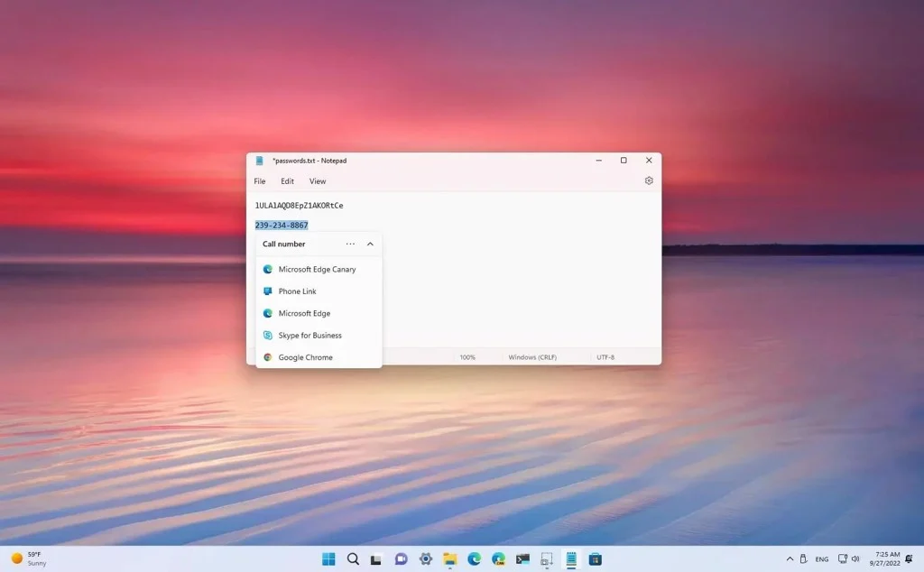Screen dimensions: 924x572
Task: Launch stable Microsoft Edge from the taskbar
Action: (x=475, y=559)
